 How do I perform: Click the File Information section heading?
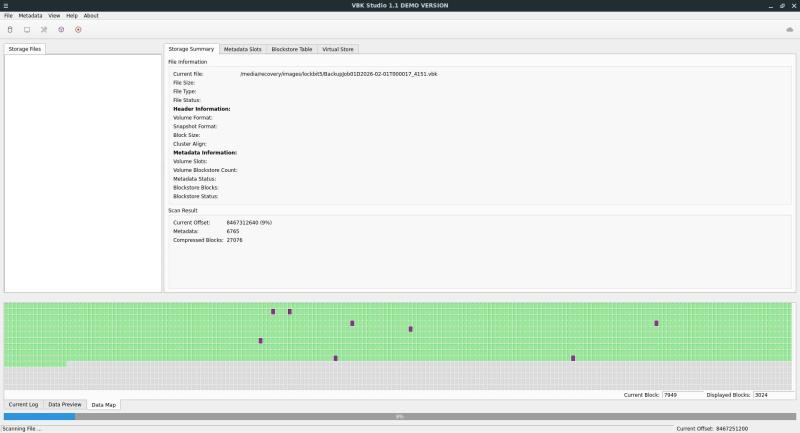point(187,62)
